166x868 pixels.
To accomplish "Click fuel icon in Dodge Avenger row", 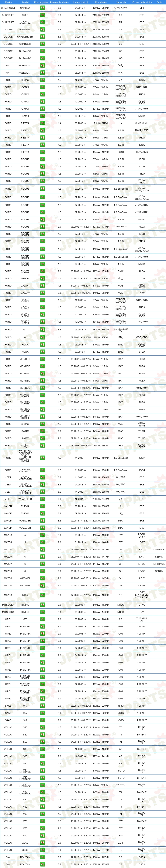I will 42,30.
